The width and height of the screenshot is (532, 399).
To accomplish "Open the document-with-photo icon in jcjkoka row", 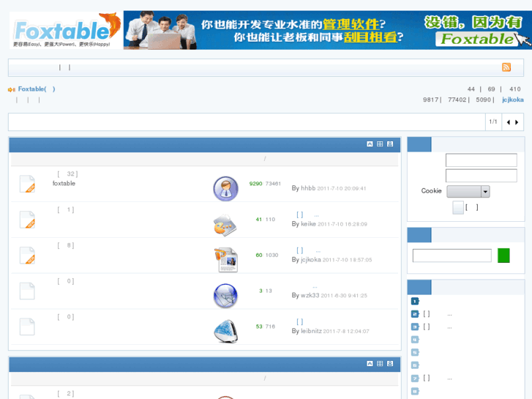I will click(x=226, y=260).
